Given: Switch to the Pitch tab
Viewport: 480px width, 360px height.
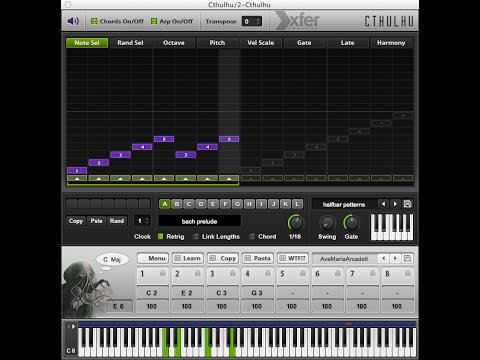Looking at the screenshot, I should [x=217, y=43].
